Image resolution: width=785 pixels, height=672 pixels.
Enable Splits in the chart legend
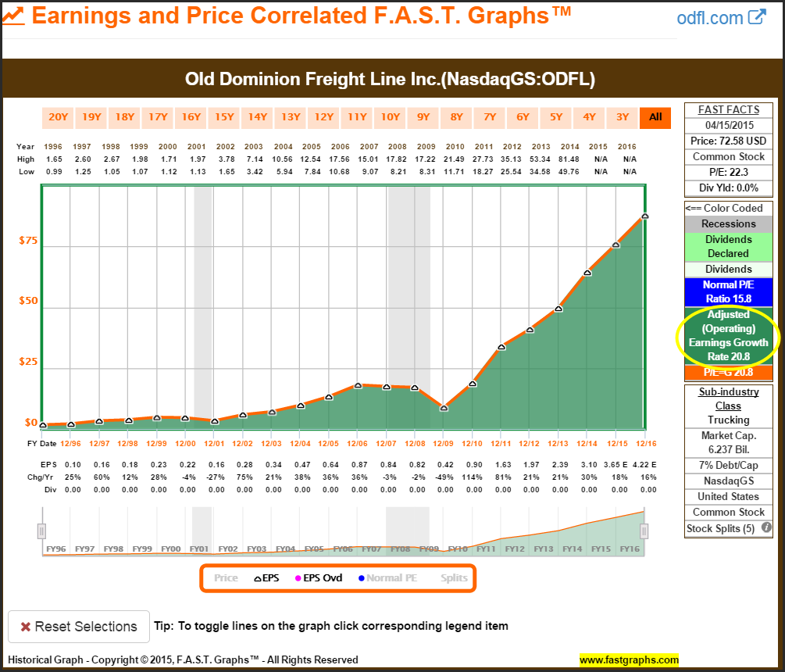[454, 578]
